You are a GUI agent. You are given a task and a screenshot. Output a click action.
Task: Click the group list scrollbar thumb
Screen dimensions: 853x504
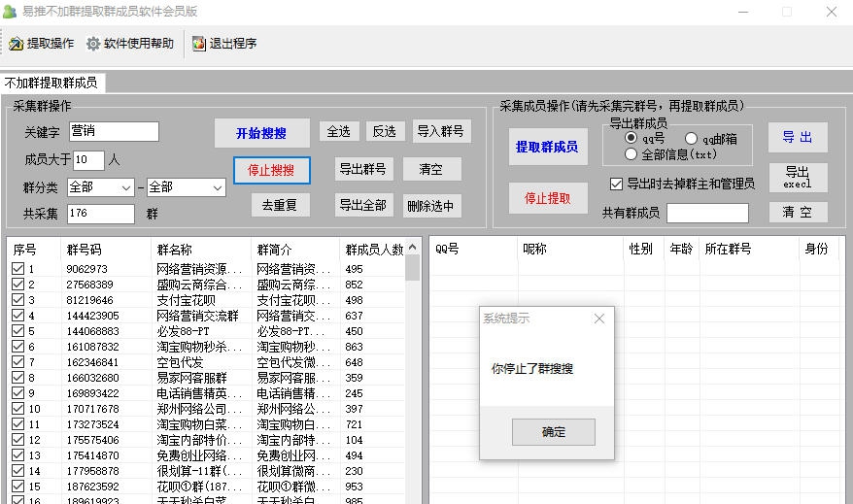[412, 268]
